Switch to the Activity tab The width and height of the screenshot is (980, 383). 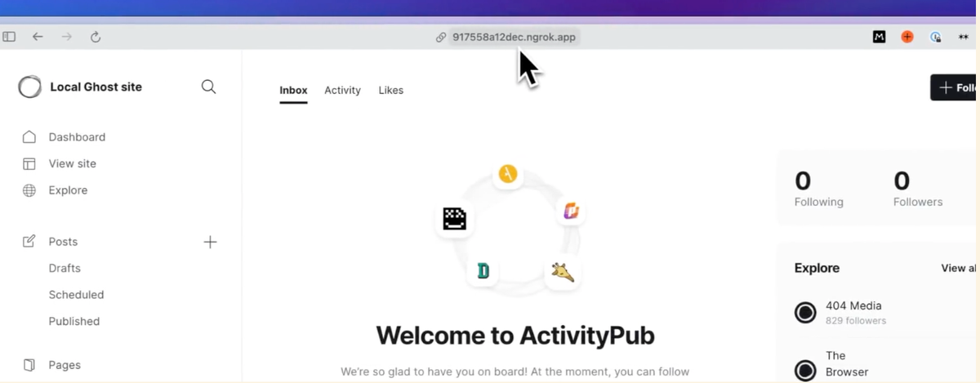point(342,90)
